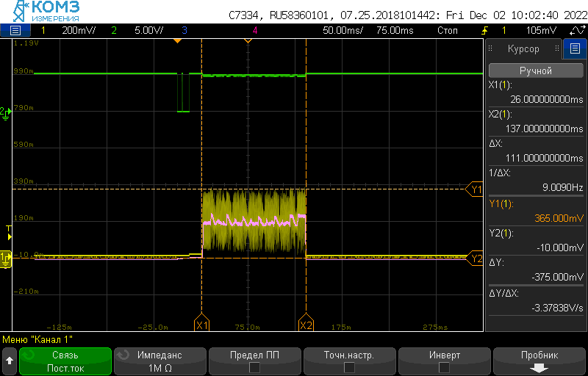Click the ΔY value -375.000mV
Viewport: 588px width, 376px height.
557,277
